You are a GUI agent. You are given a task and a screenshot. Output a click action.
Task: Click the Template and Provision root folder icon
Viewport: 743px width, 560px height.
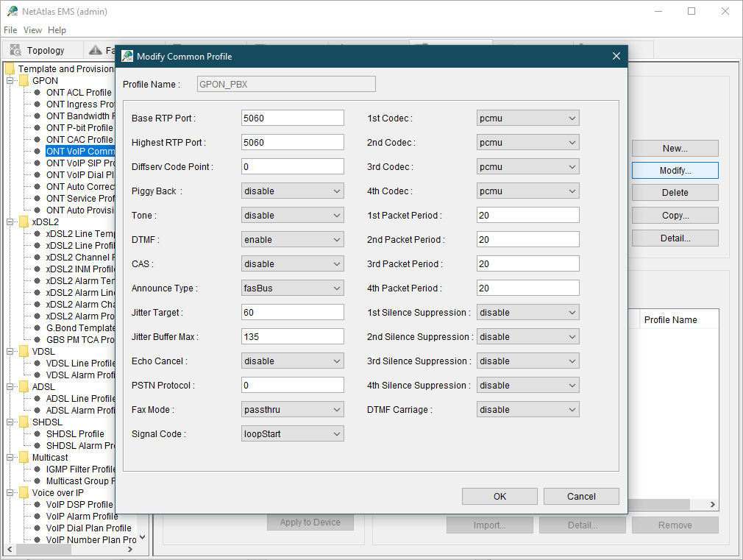[10, 68]
